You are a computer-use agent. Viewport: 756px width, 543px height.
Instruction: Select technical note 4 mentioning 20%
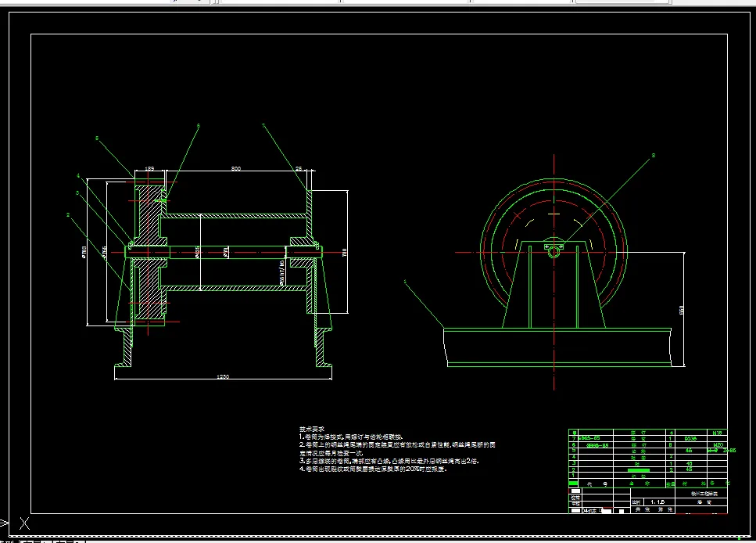click(x=373, y=469)
